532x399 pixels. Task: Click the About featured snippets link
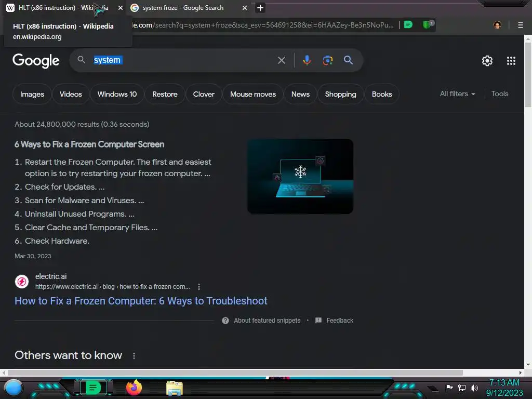267,321
